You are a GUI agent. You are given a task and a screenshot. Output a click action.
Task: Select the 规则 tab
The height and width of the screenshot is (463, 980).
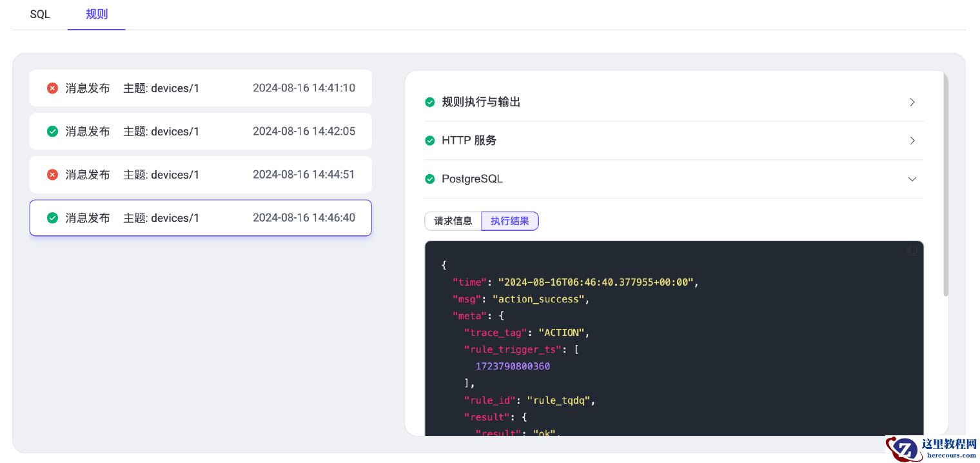[x=97, y=14]
